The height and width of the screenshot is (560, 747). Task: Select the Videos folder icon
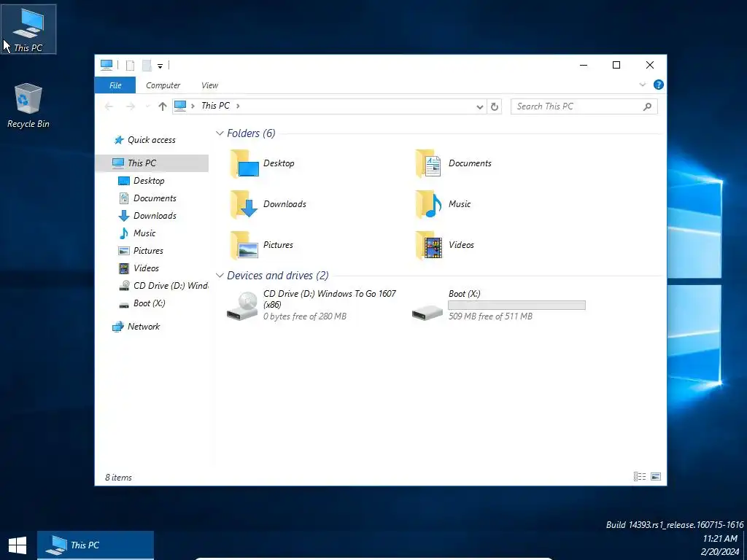[x=429, y=245]
